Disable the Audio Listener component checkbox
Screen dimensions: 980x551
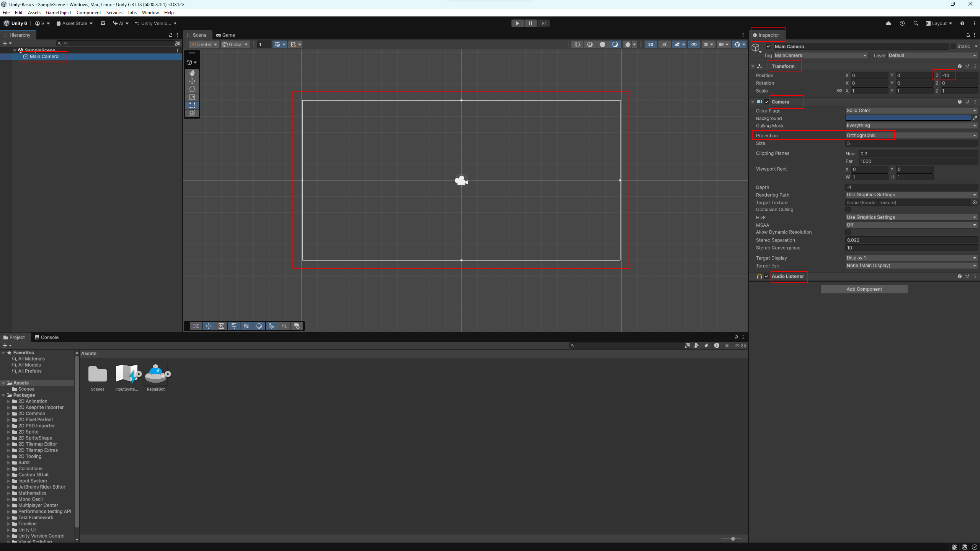click(x=767, y=276)
